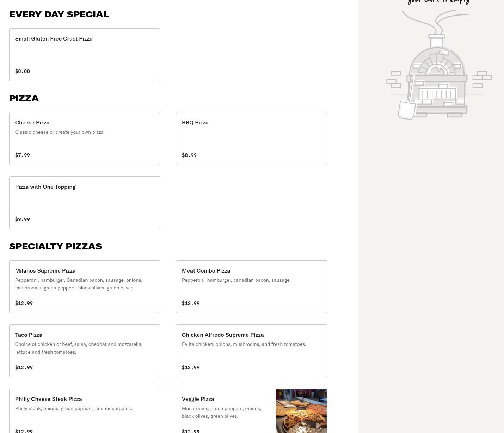Click "Fajita chicken, onions, mushrooms, and fresh tomatoes."
This screenshot has width=504, height=433.
coord(244,344)
